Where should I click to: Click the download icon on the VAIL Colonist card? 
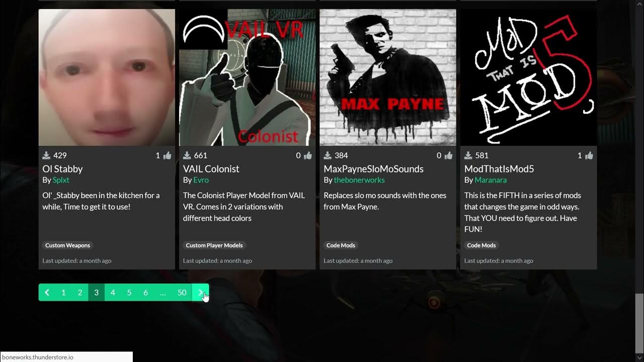click(x=187, y=155)
